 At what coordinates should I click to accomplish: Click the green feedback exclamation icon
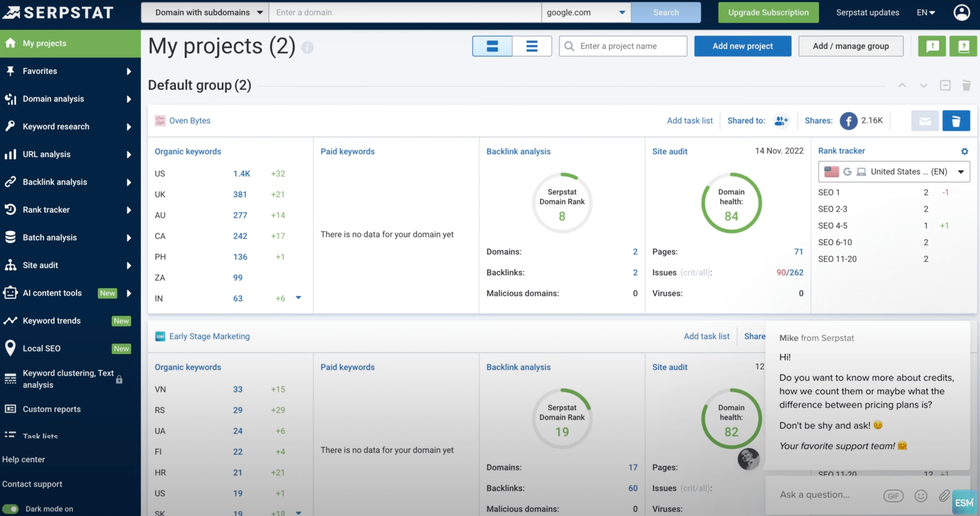pos(932,46)
